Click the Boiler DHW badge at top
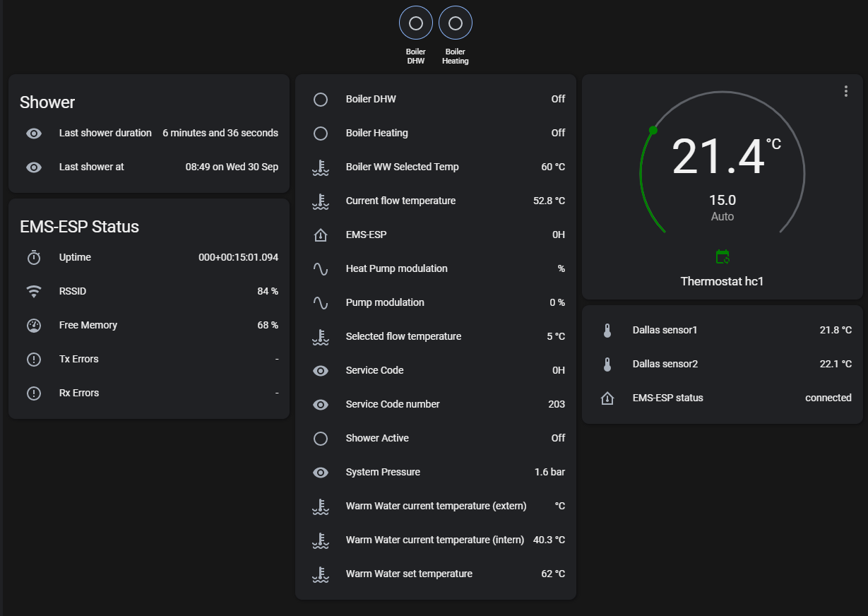This screenshot has height=616, width=868. (416, 24)
